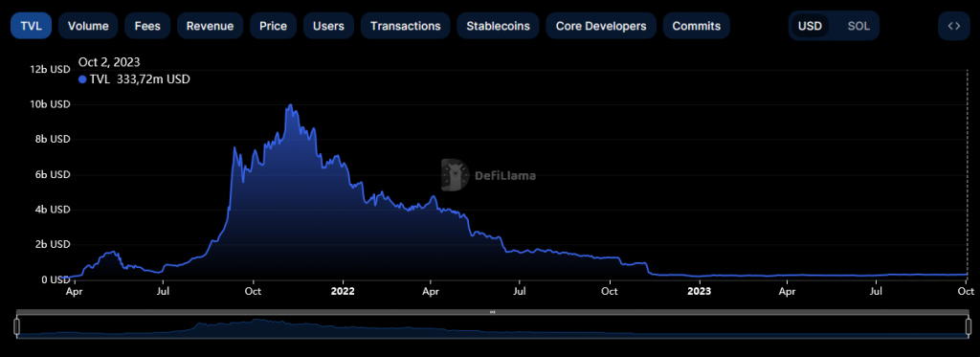
Task: Select the TVL chart tab
Action: pos(32,26)
